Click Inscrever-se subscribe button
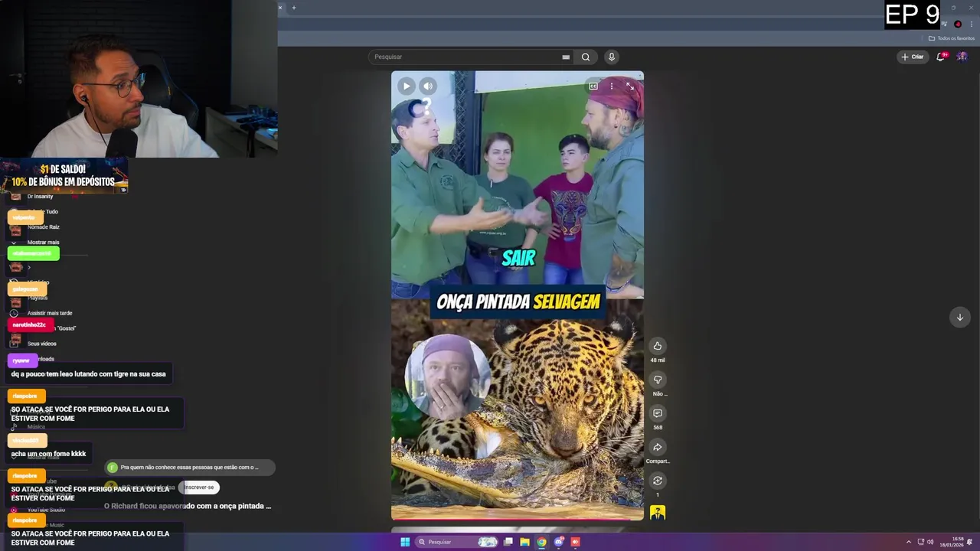 [x=199, y=487]
